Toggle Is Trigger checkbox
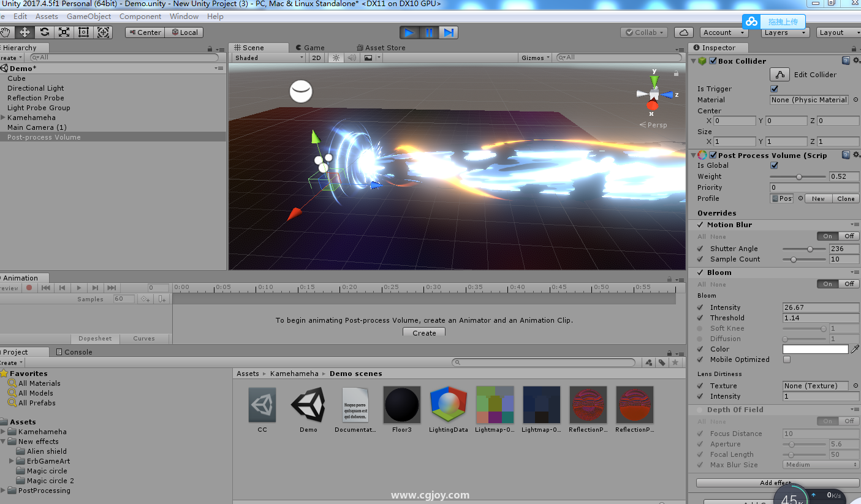861x504 pixels. tap(774, 89)
